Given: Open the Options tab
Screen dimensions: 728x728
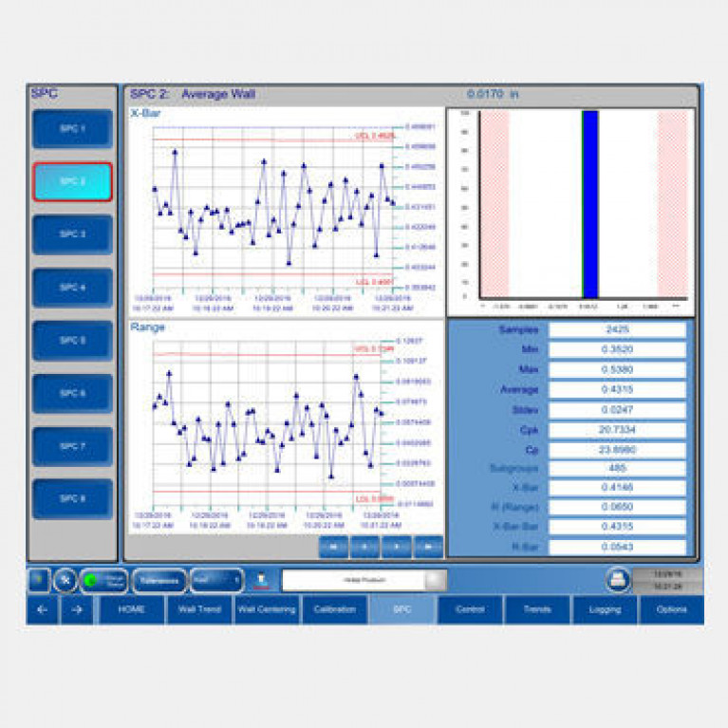Looking at the screenshot, I should [671, 610].
